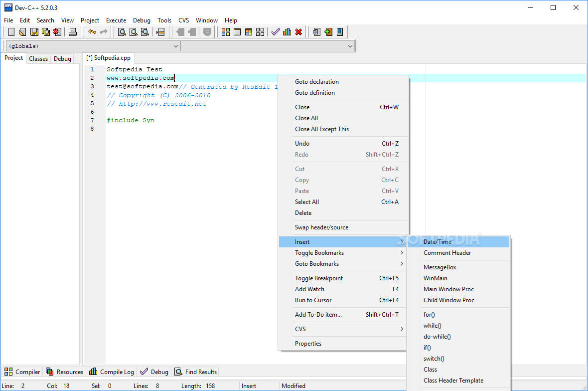Open the Tools menu
Image resolution: width=588 pixels, height=391 pixels.
tap(164, 20)
